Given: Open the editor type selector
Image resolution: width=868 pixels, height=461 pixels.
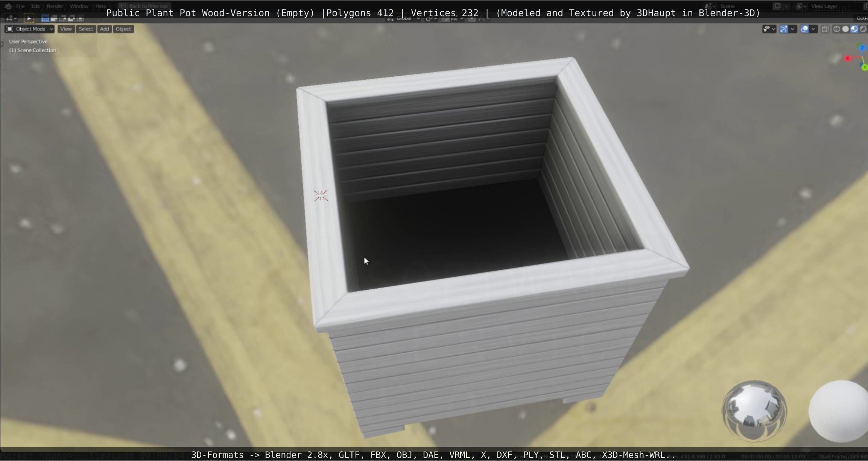Looking at the screenshot, I should 11,18.
